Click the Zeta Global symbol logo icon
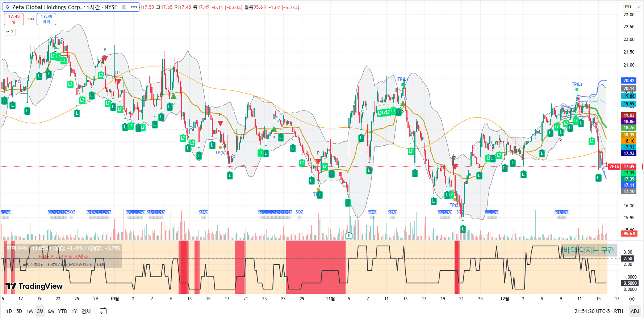This screenshot has height=318, width=644. [7, 7]
